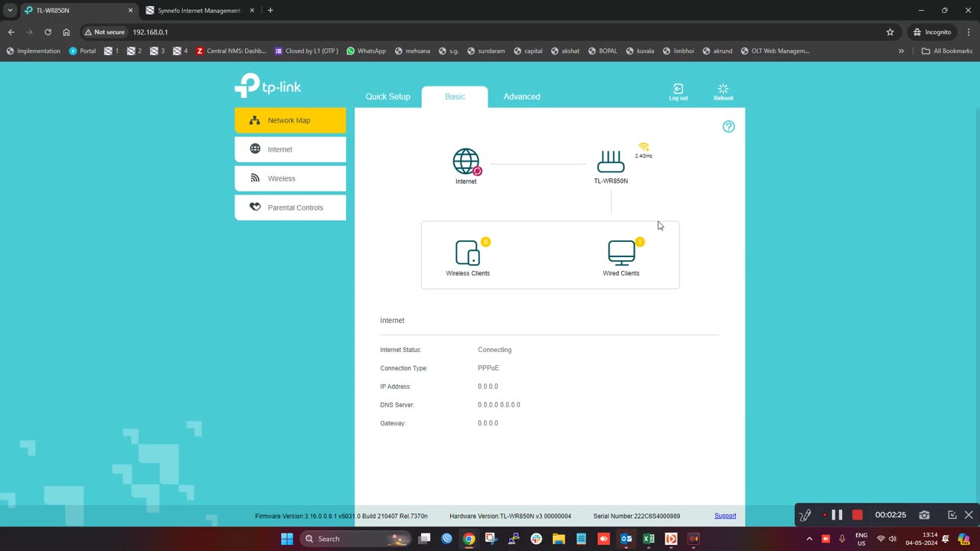The height and width of the screenshot is (551, 980).
Task: Bookmark this page with the star icon
Action: [890, 32]
